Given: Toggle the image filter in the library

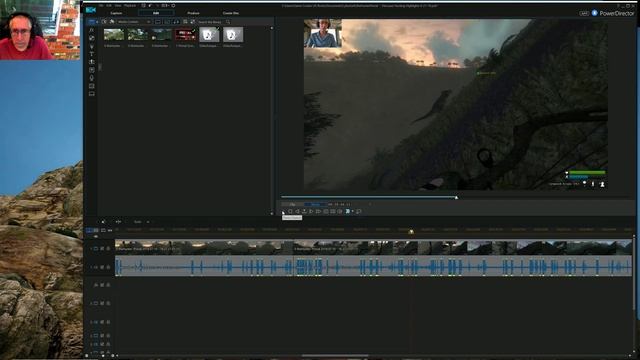Looking at the screenshot, I should click(x=167, y=22).
